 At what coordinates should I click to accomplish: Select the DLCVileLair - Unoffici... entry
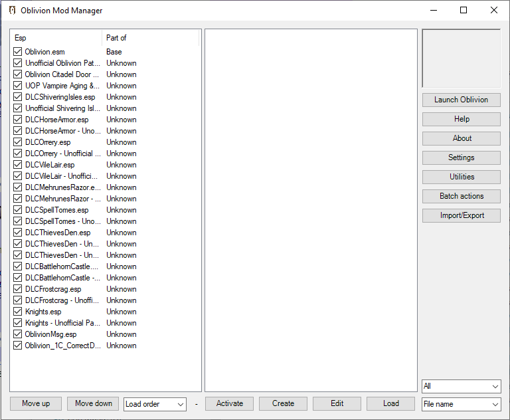point(62,176)
